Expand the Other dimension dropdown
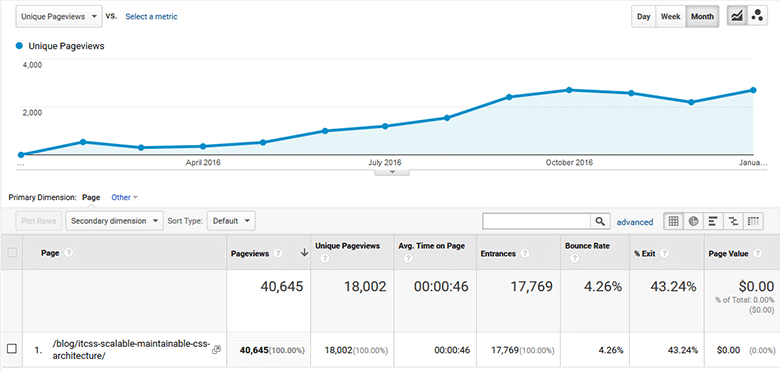Viewport: 780px width, 371px height. coord(124,197)
